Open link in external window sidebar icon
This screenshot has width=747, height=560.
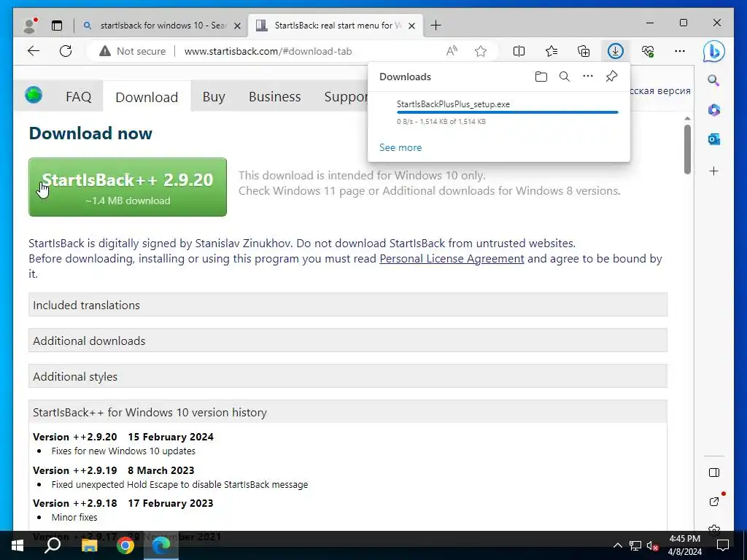tap(713, 502)
